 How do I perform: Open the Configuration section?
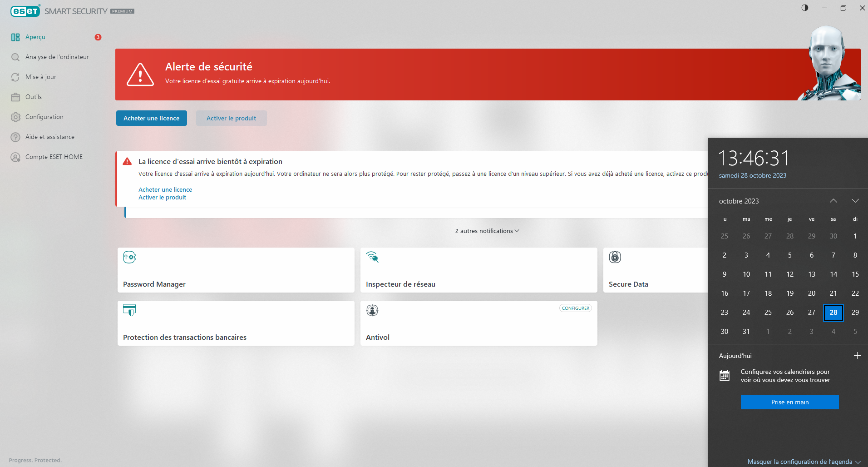coord(44,117)
